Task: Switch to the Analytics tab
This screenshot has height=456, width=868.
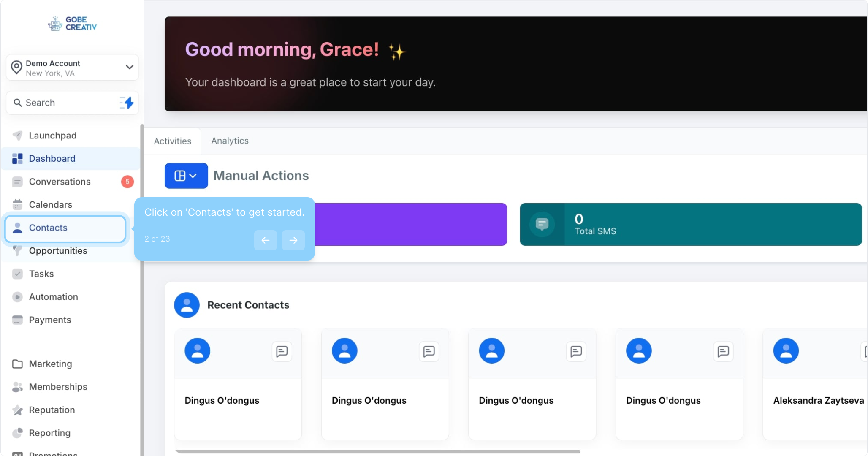Action: click(230, 141)
